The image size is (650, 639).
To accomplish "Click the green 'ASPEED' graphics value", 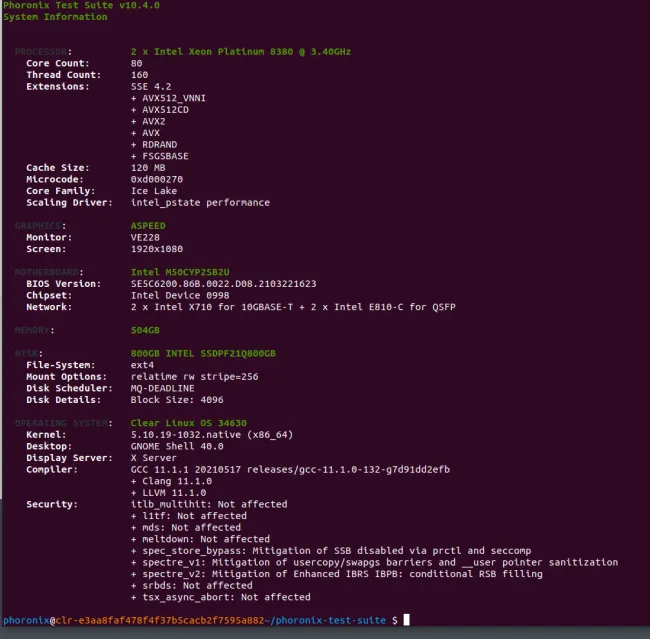I will 148,226.
